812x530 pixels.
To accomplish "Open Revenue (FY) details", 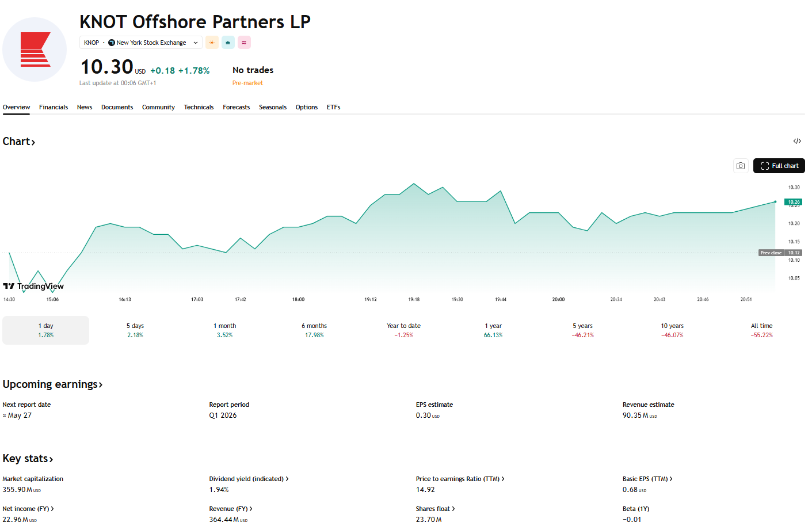I will tap(231, 509).
